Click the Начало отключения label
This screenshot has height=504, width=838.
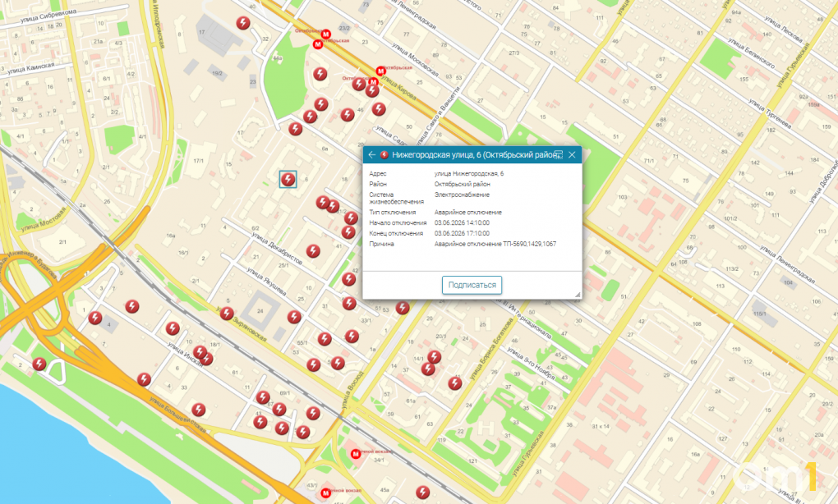click(x=398, y=223)
